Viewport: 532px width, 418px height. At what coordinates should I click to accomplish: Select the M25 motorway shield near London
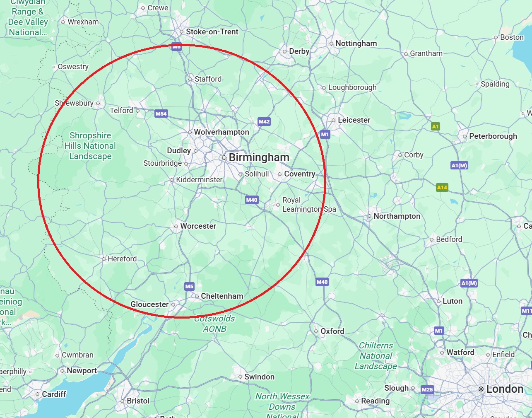(427, 389)
